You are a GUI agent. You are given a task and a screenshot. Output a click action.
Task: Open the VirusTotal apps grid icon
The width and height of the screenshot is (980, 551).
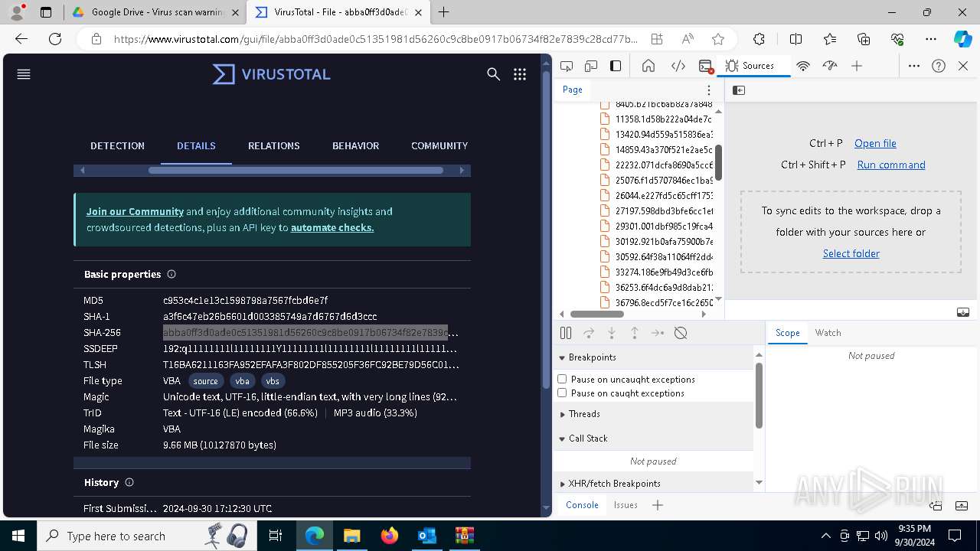pyautogui.click(x=520, y=74)
